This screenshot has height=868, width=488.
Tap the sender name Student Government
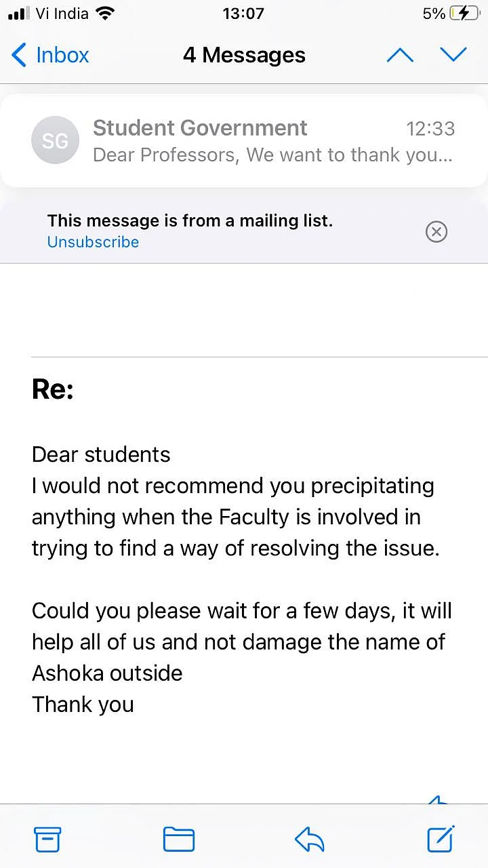point(200,127)
